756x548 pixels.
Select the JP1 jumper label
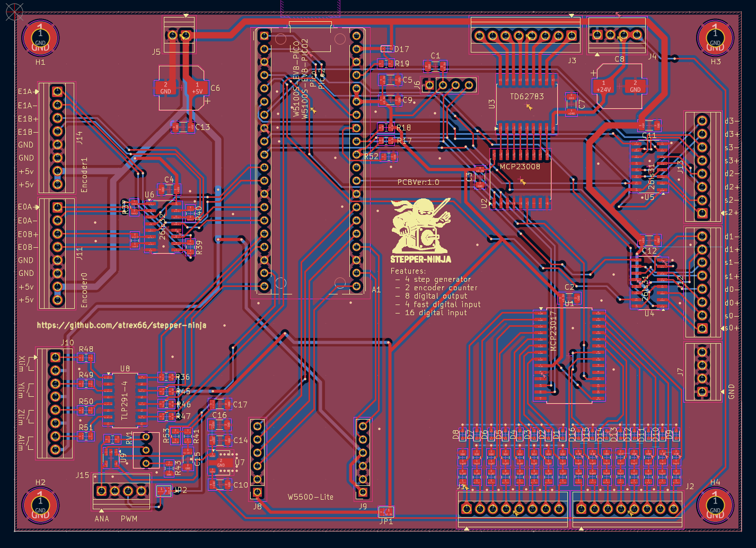click(x=386, y=521)
